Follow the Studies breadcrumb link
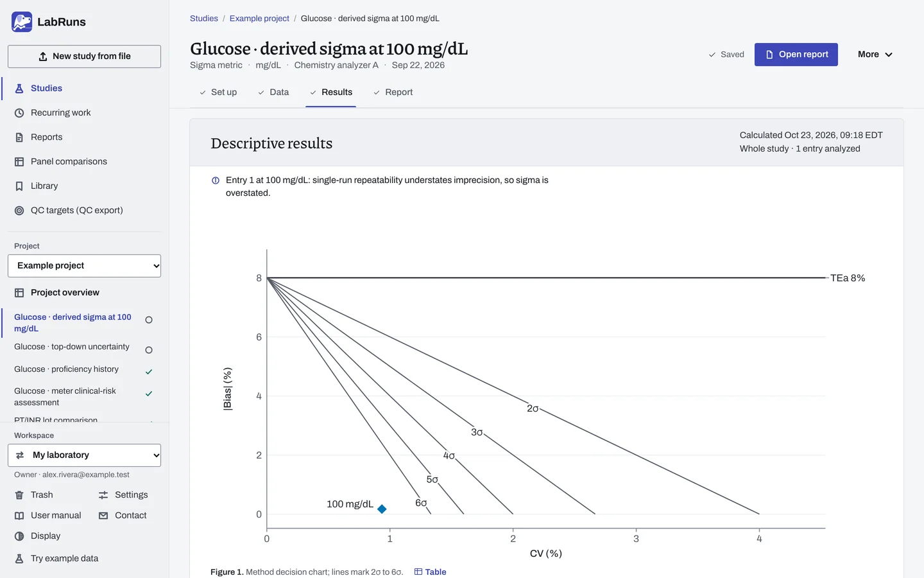This screenshot has height=578, width=924. pos(204,19)
